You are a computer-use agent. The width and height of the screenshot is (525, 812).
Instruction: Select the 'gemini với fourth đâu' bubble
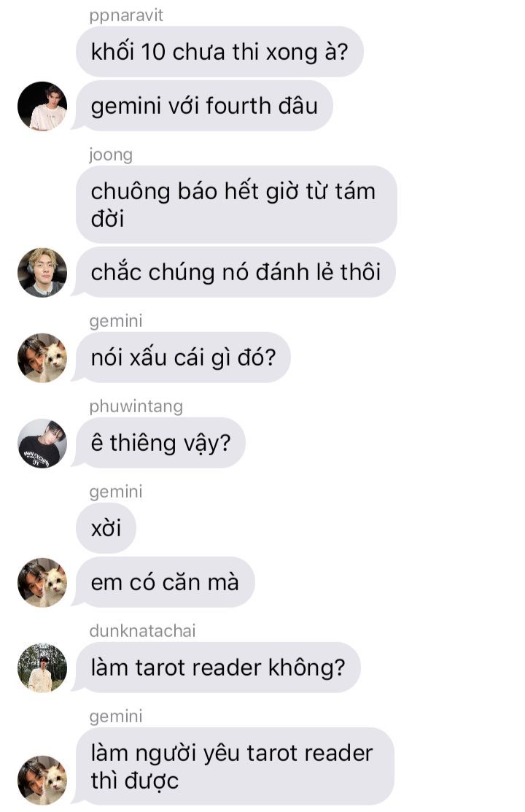click(204, 106)
